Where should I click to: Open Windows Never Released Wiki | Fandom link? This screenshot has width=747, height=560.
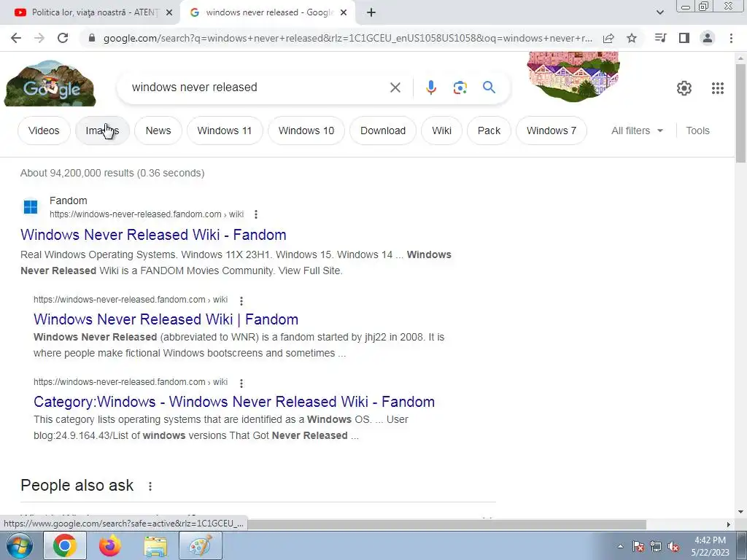pyautogui.click(x=166, y=319)
